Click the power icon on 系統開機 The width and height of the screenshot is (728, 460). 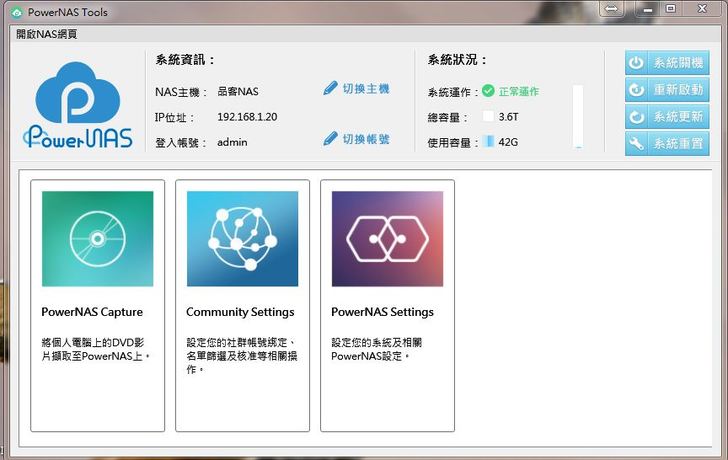(x=636, y=63)
